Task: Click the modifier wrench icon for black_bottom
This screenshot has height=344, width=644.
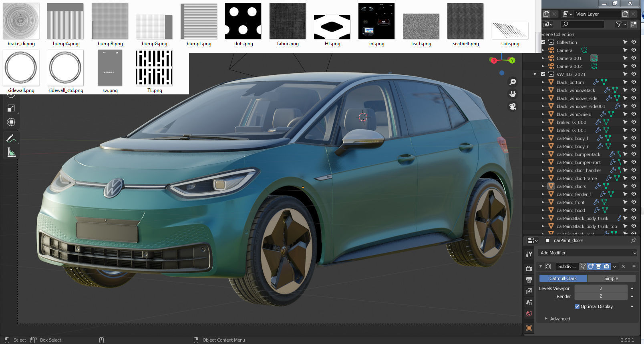Action: 596,82
